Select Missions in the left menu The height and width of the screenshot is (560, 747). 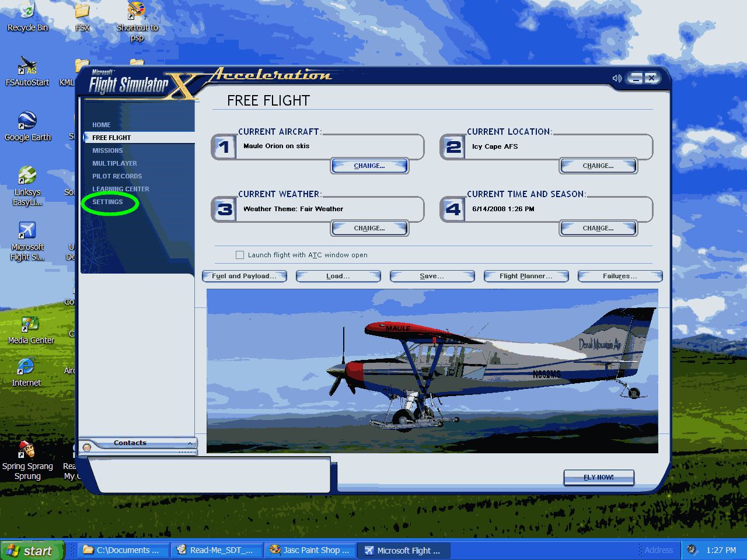point(107,150)
